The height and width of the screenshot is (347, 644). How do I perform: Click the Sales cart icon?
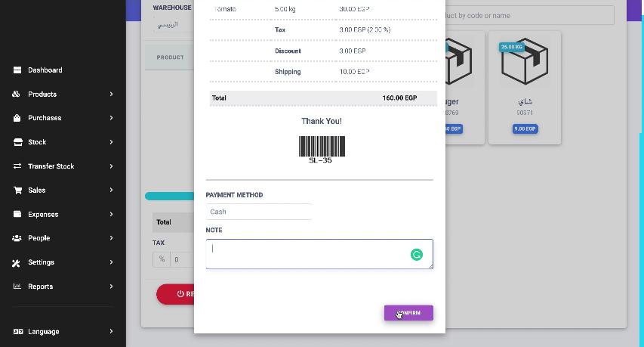coord(17,191)
